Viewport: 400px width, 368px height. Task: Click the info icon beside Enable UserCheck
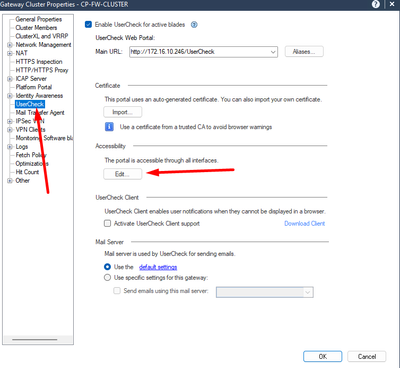click(x=194, y=25)
